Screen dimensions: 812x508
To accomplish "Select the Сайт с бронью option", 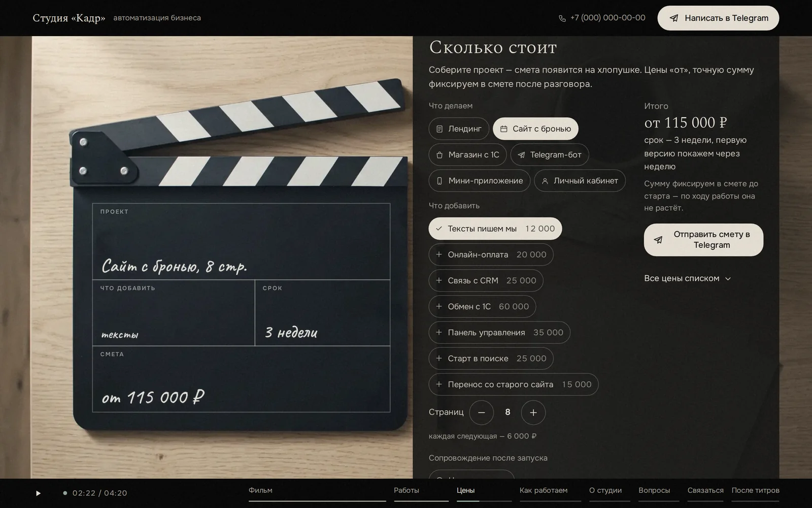I will pyautogui.click(x=535, y=129).
